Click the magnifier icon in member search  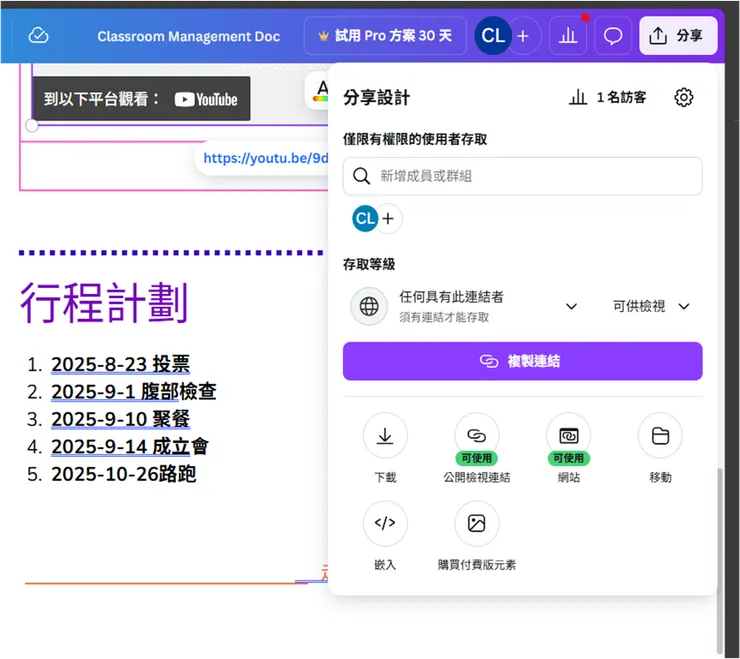pos(362,176)
